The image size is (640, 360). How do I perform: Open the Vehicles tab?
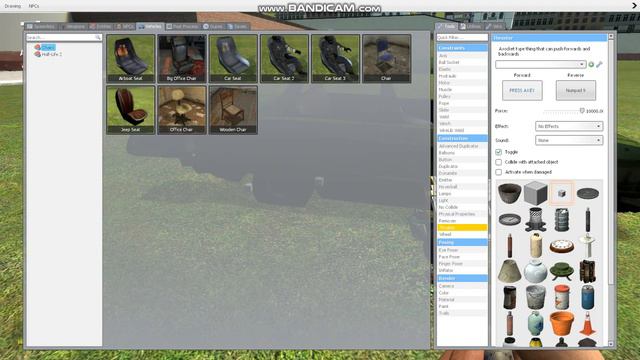(150, 27)
